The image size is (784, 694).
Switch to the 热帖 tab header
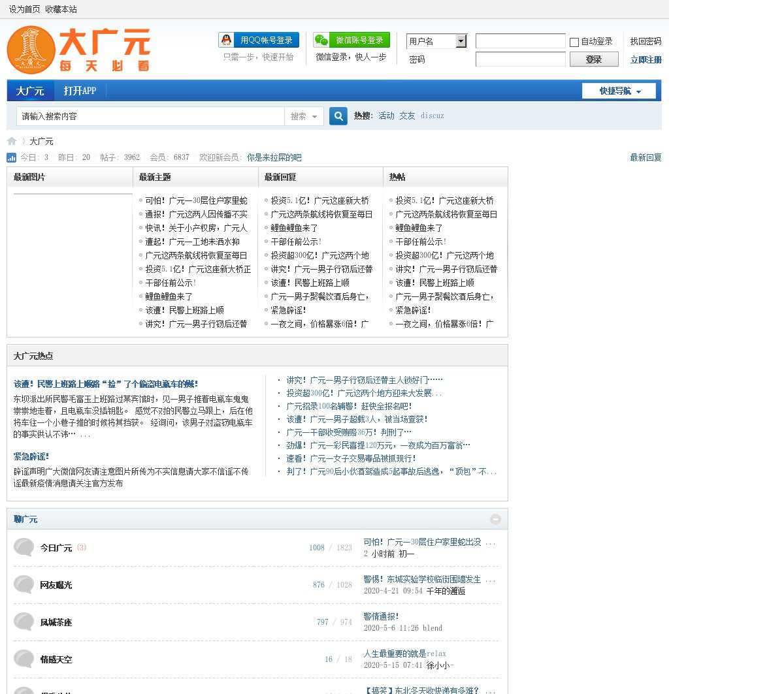(x=397, y=177)
